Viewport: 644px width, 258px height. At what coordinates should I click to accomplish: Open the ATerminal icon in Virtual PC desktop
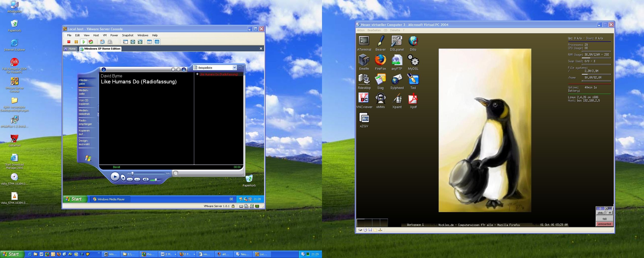click(x=364, y=44)
